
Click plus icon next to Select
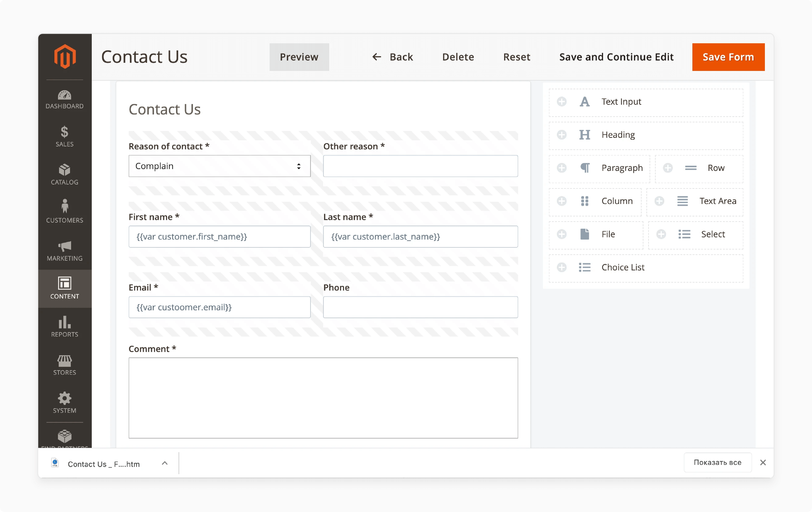[x=661, y=234]
